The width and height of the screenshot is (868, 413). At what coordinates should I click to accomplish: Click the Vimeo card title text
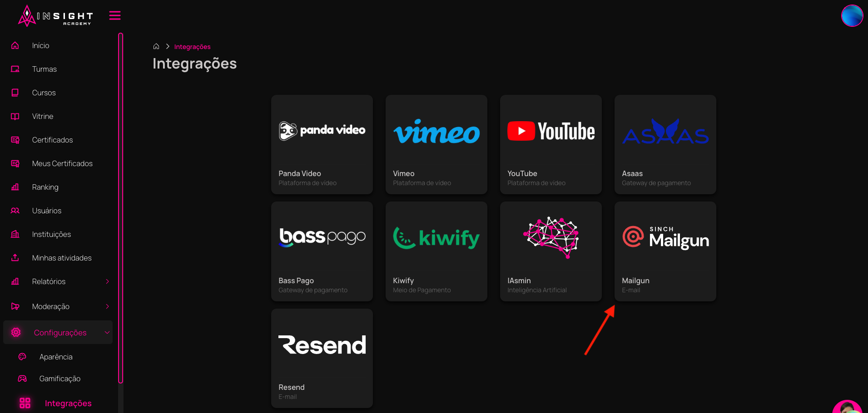pyautogui.click(x=404, y=173)
